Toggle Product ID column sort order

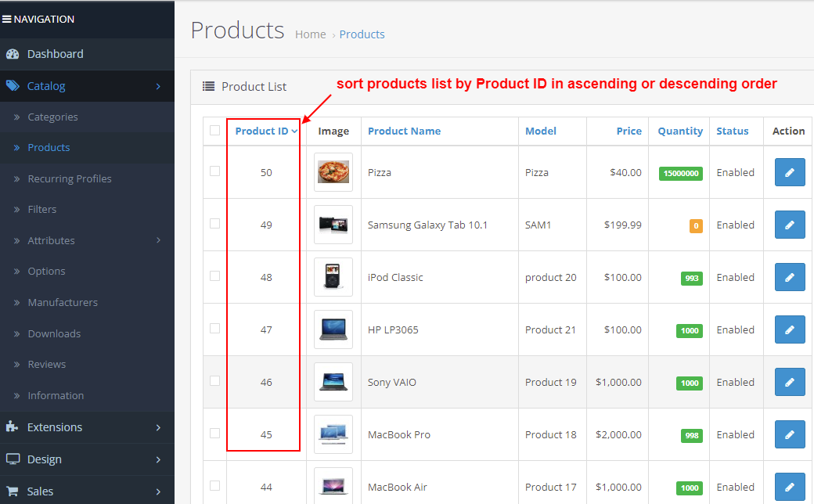(x=261, y=131)
